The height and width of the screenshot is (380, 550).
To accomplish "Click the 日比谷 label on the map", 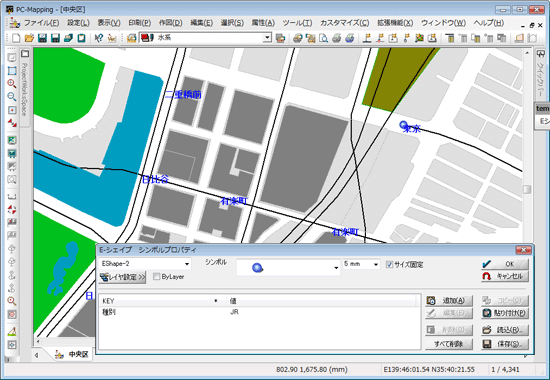I will [x=155, y=180].
